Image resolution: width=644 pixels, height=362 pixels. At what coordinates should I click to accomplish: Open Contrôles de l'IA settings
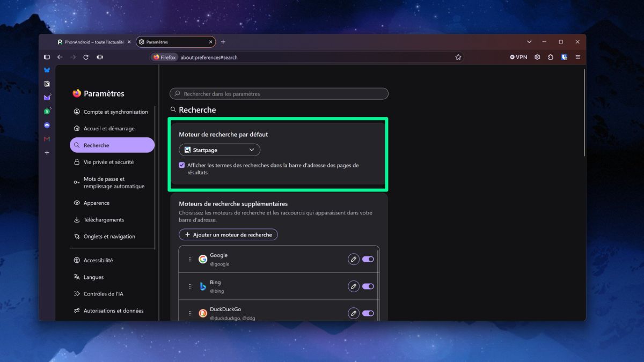(x=112, y=294)
